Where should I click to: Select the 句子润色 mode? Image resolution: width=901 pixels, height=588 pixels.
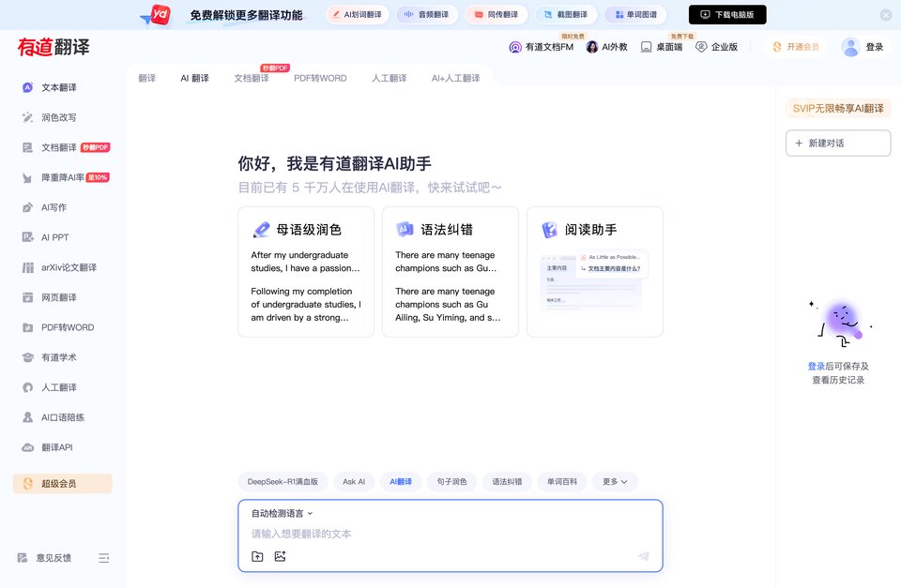pos(451,482)
